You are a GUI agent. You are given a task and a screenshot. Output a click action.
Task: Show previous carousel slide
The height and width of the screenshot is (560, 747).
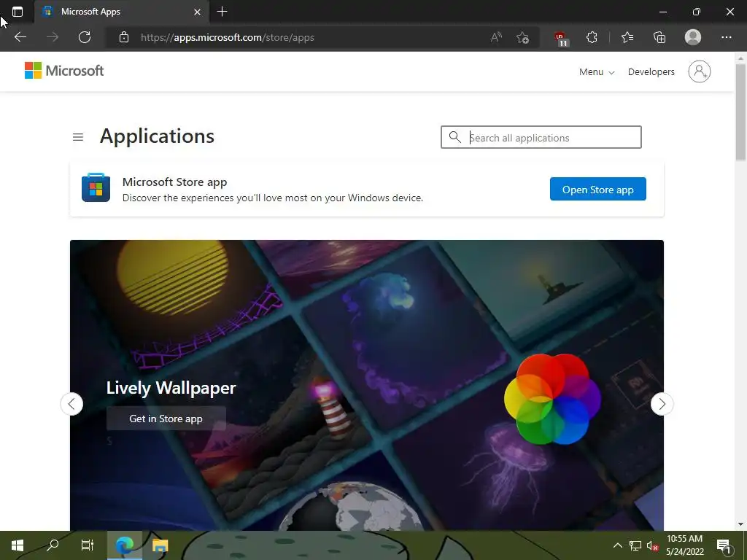click(x=71, y=404)
